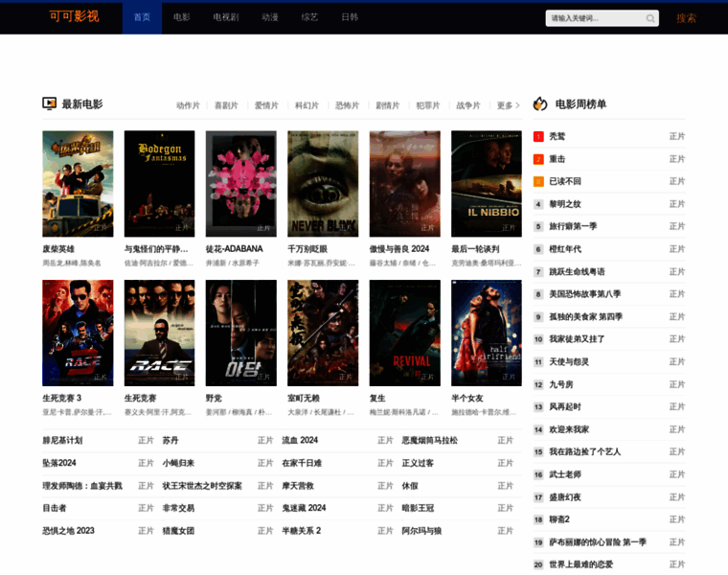Open the 生死竞赛 Race poster

click(x=159, y=333)
